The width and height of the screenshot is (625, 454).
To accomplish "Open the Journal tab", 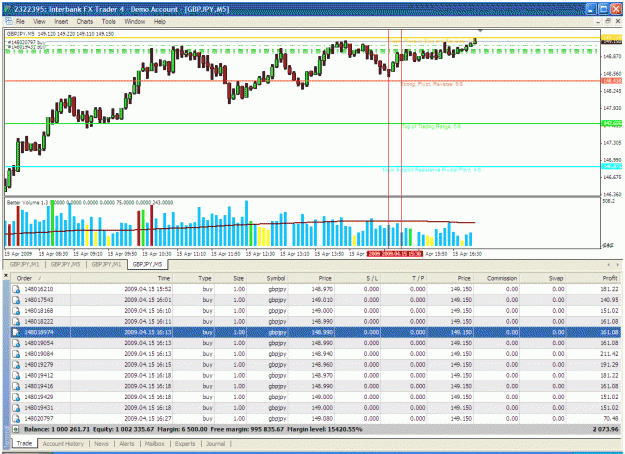I will click(216, 444).
